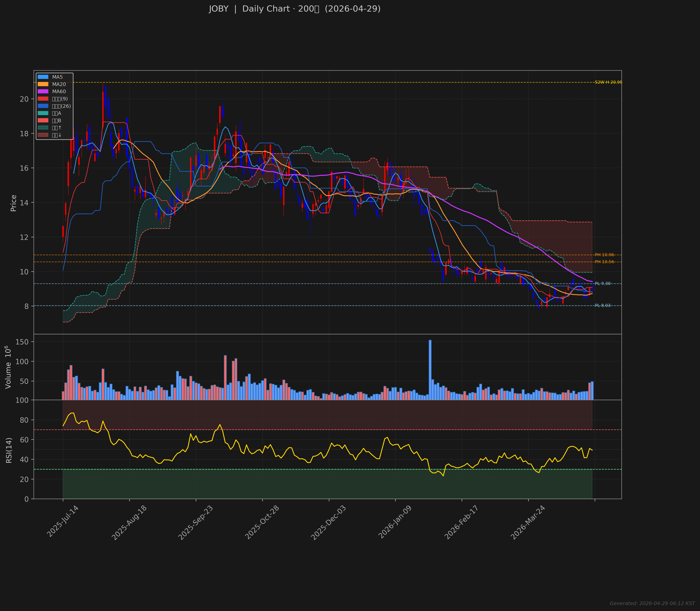This screenshot has width=700, height=611.
Task: Click the MA20 orange legend swatch
Action: coord(43,84)
